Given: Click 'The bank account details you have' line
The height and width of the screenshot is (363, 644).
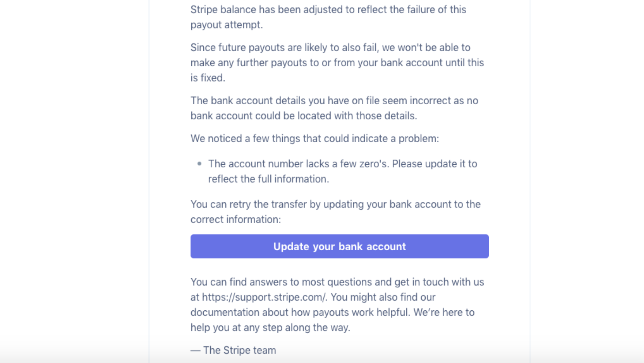Looking at the screenshot, I should 334,101.
